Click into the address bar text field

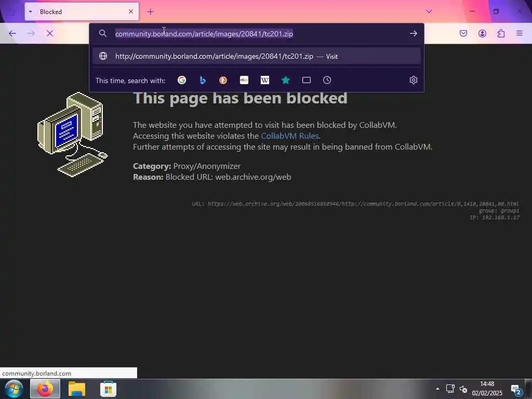pos(258,34)
